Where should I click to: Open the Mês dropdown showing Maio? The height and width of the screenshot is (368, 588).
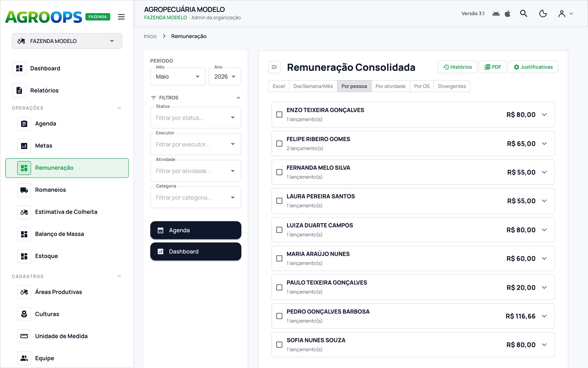[178, 76]
